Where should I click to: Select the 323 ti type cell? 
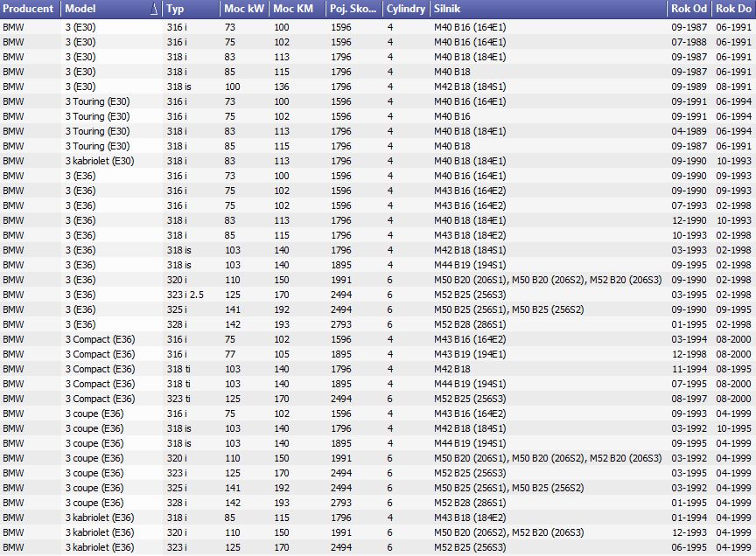(x=178, y=399)
